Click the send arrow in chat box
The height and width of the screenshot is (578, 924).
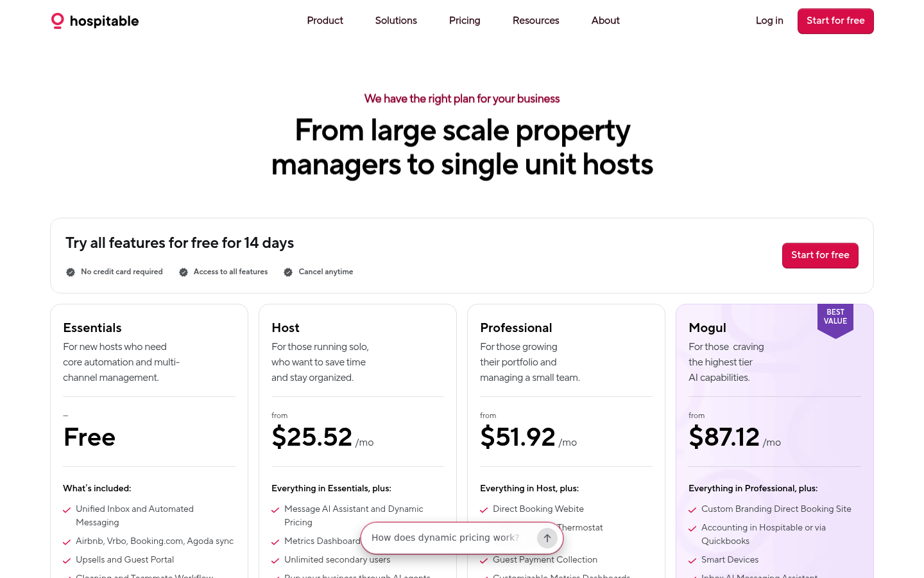pyautogui.click(x=547, y=538)
